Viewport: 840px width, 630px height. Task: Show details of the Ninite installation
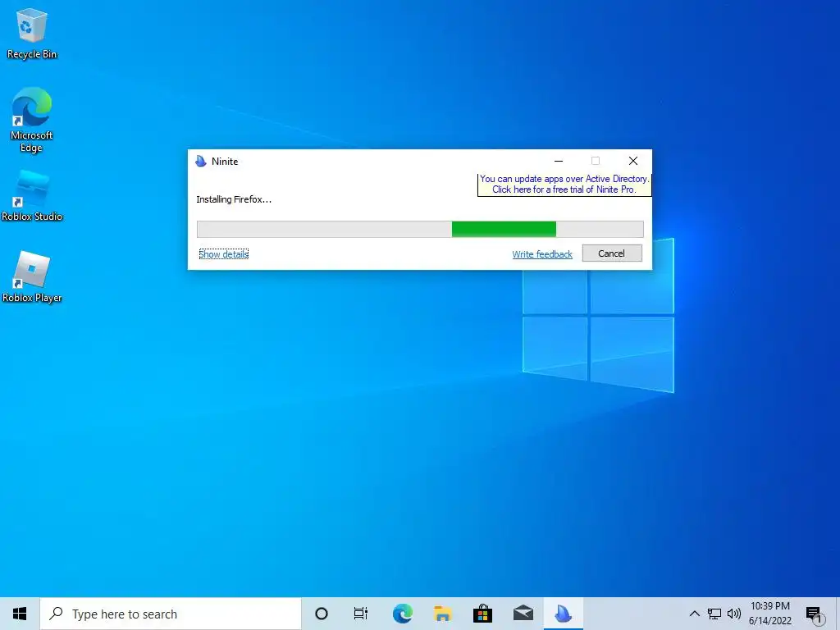223,254
